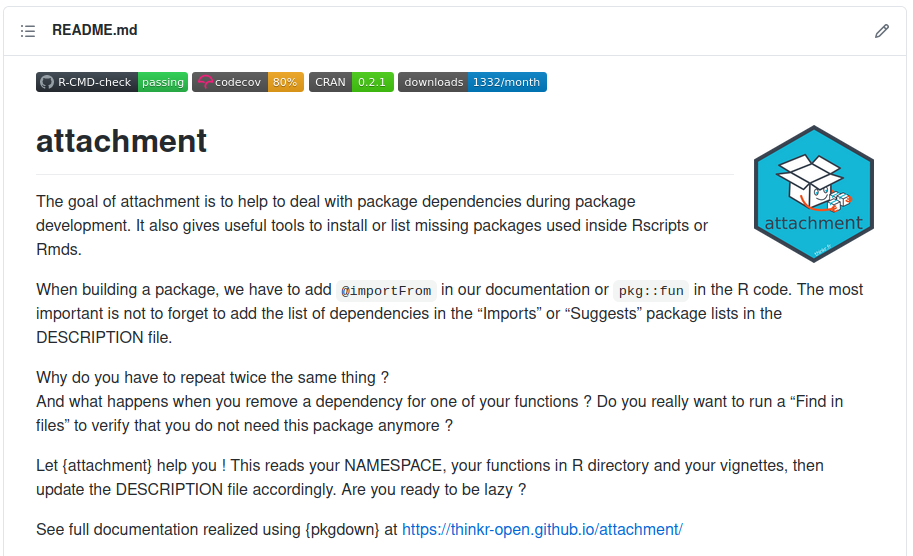The image size is (913, 556).
Task: Click the gray "downloads" badge label
Action: point(433,82)
